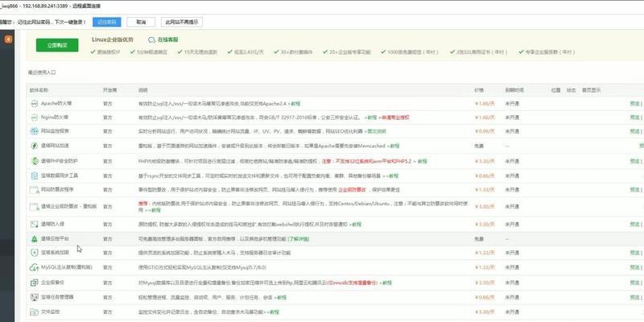644x322 pixels.
Task: Click the 堡塔PHP安全防护 plugin icon
Action: (x=35, y=161)
